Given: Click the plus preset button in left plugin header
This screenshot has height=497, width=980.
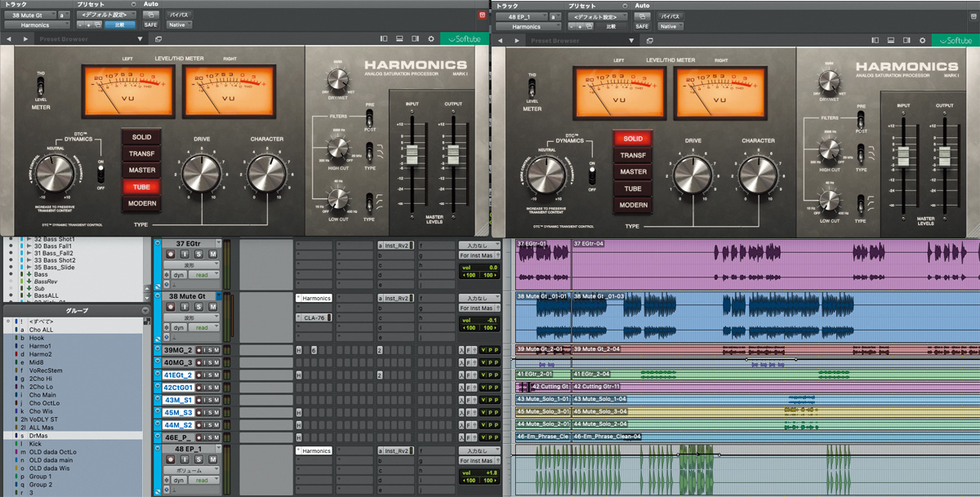Looking at the screenshot, I should pyautogui.click(x=87, y=25).
